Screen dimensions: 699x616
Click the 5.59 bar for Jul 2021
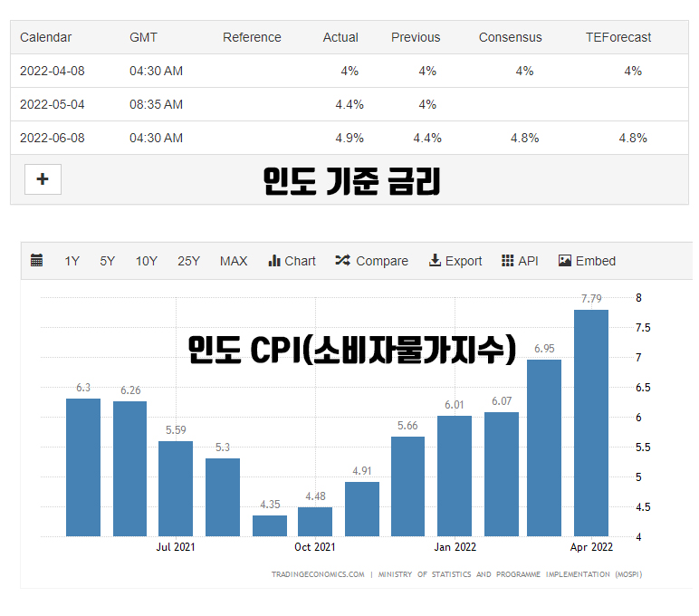[176, 488]
